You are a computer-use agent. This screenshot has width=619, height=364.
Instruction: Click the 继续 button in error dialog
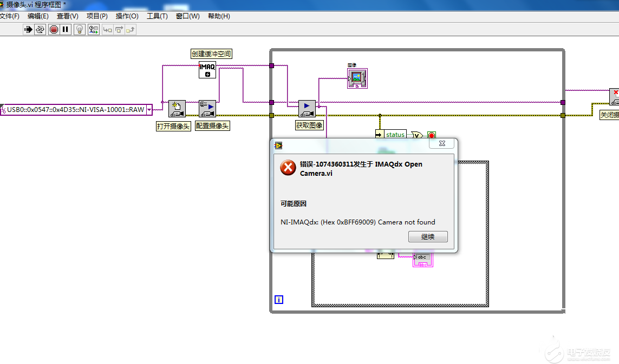point(427,237)
